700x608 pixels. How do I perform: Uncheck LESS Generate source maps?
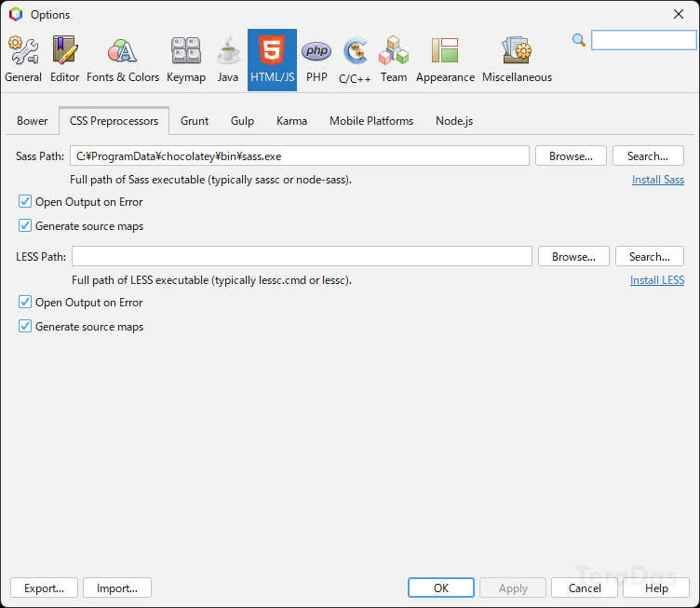(x=25, y=326)
